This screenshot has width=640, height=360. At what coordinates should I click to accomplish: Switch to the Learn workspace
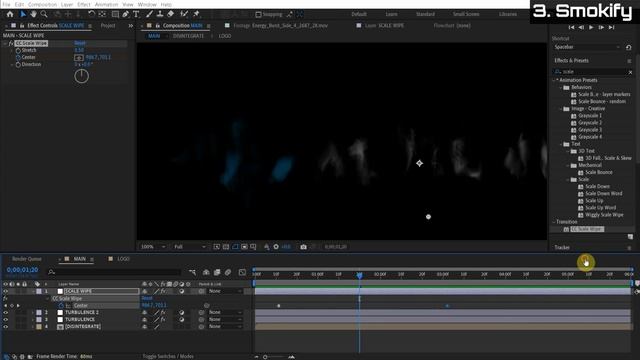pyautogui.click(x=391, y=14)
